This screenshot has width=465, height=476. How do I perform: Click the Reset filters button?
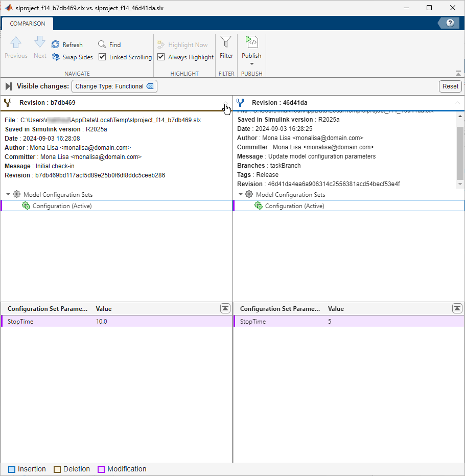(x=450, y=86)
